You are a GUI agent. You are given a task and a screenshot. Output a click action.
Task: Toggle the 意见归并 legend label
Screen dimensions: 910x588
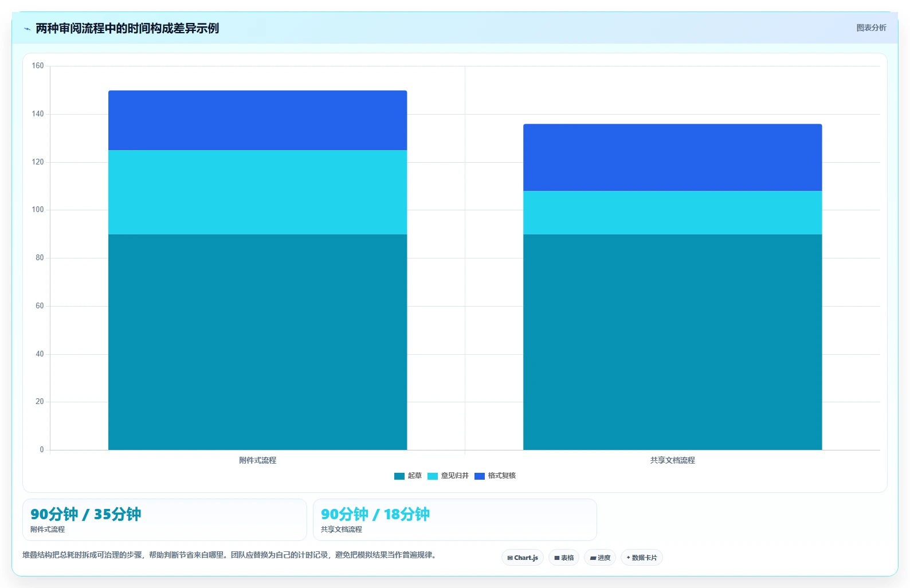(x=455, y=476)
